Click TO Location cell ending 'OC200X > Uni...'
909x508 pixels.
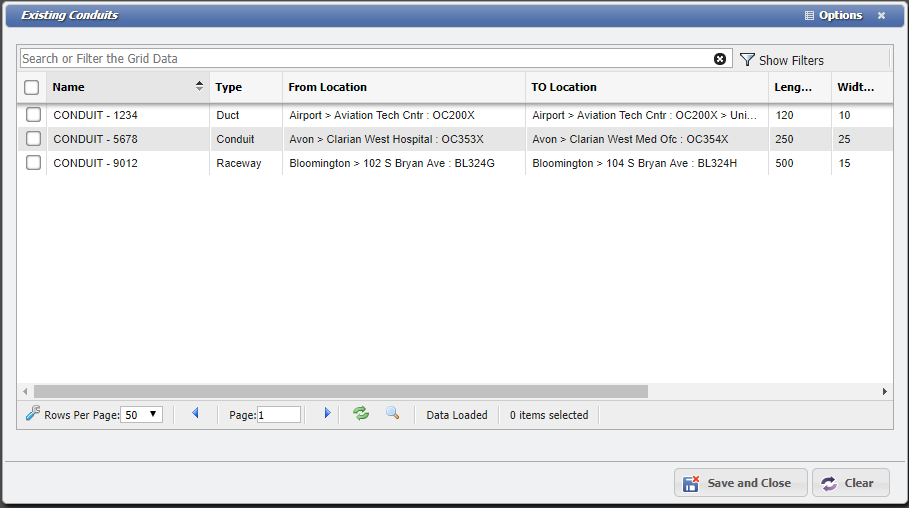[645, 115]
